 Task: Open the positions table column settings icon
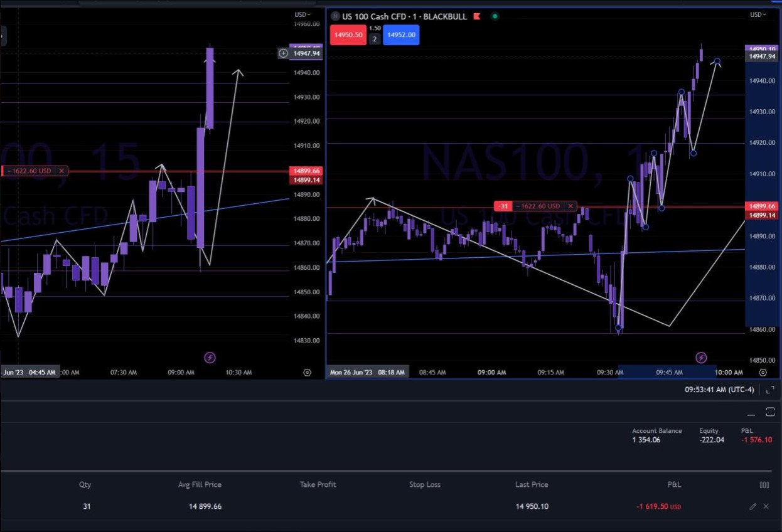point(764,485)
